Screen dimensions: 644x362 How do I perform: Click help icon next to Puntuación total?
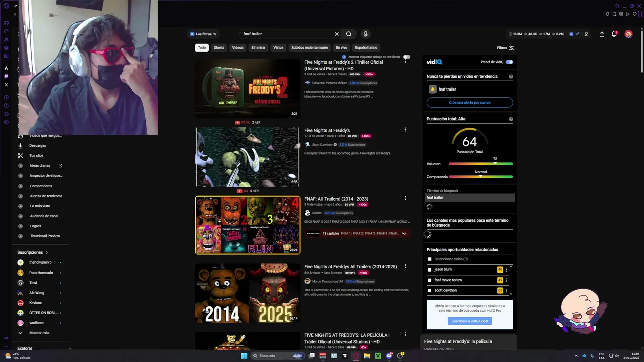(511, 119)
